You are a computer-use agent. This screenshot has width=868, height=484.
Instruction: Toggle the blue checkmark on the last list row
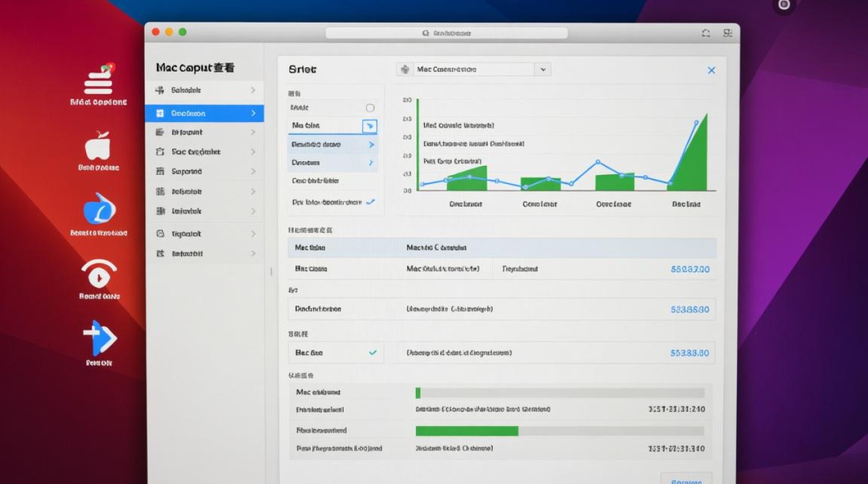(370, 202)
